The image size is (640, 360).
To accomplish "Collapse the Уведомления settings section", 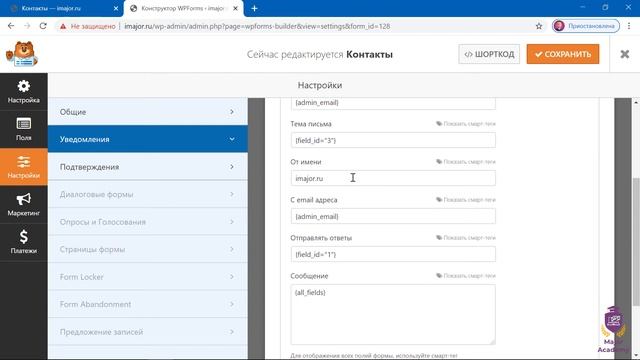I will click(x=148, y=139).
